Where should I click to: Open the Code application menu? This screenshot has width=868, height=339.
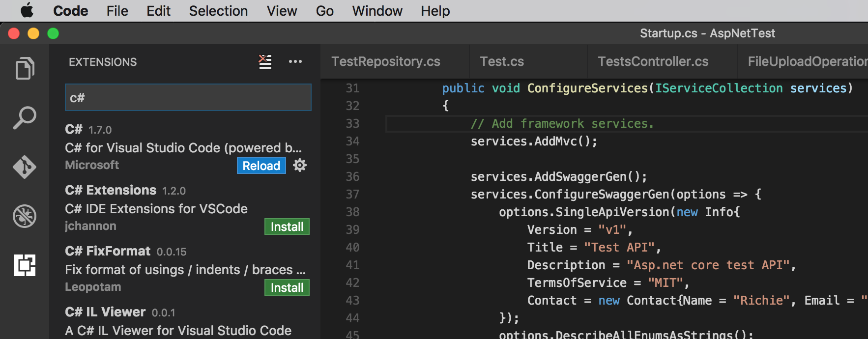click(x=71, y=11)
